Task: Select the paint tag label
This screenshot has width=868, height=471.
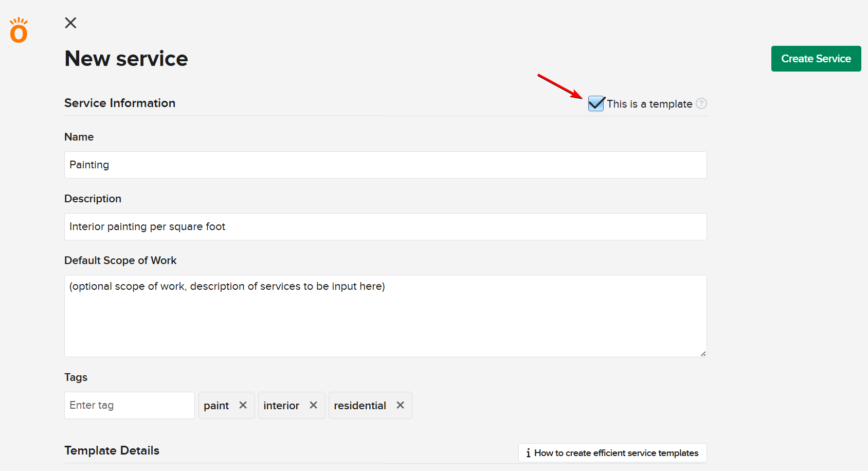Action: tap(216, 406)
